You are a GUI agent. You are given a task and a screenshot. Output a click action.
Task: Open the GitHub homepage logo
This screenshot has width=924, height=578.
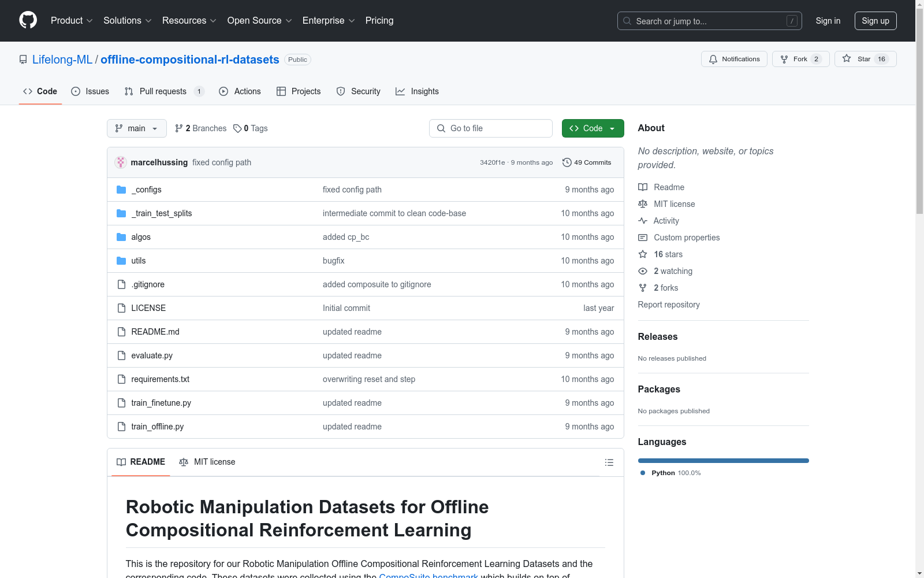tap(28, 20)
